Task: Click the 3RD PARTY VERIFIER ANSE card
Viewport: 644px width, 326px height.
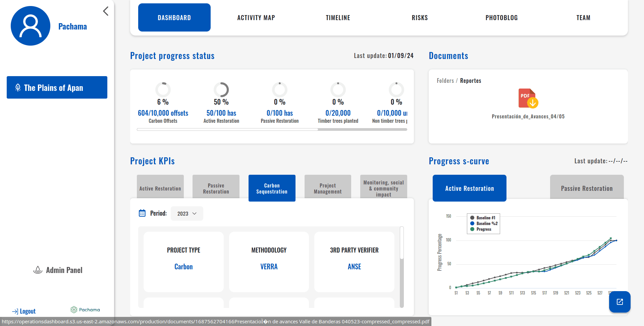Action: click(x=354, y=262)
